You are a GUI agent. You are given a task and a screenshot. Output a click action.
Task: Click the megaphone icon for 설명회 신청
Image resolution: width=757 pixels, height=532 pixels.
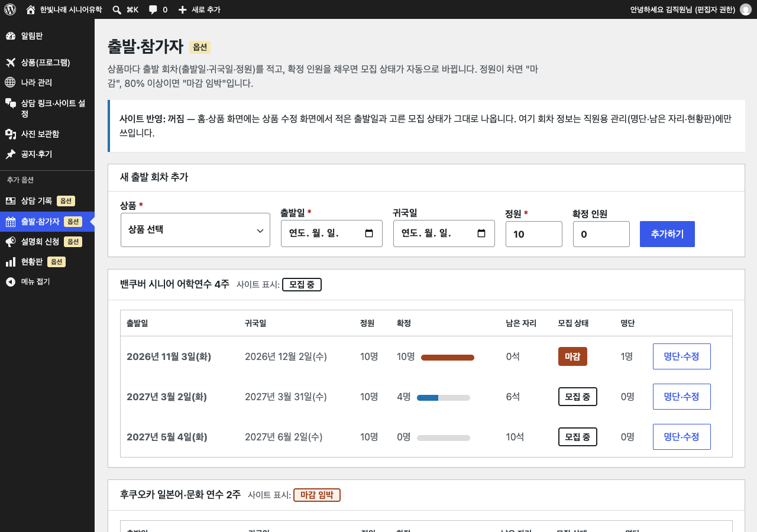pos(11,242)
